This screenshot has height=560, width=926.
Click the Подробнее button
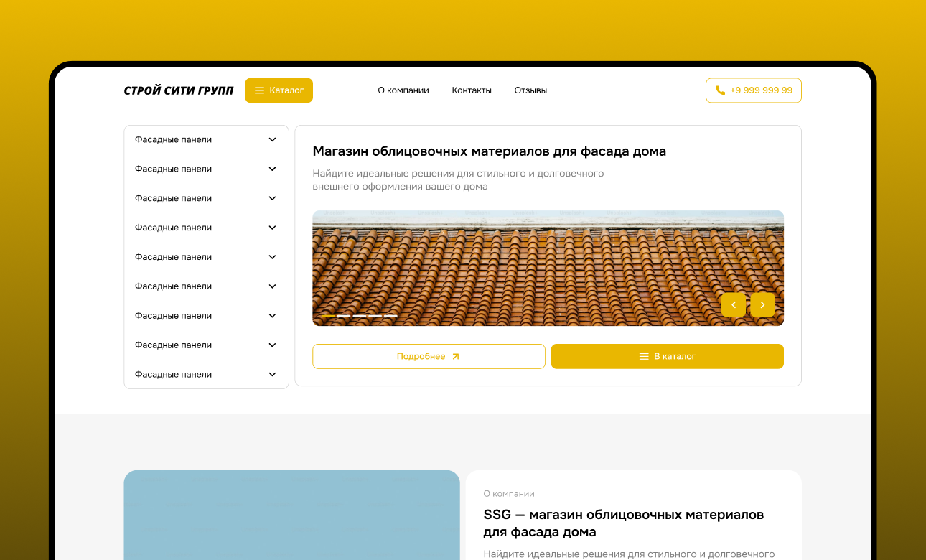pos(429,356)
